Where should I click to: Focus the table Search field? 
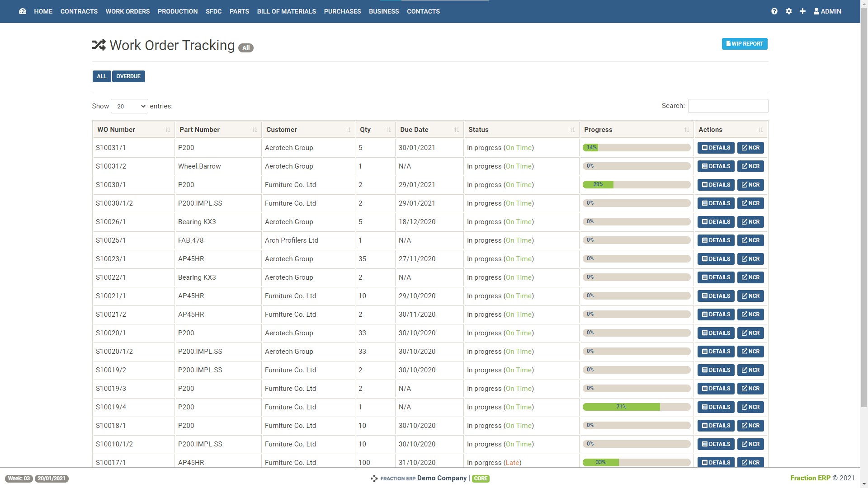(x=728, y=106)
